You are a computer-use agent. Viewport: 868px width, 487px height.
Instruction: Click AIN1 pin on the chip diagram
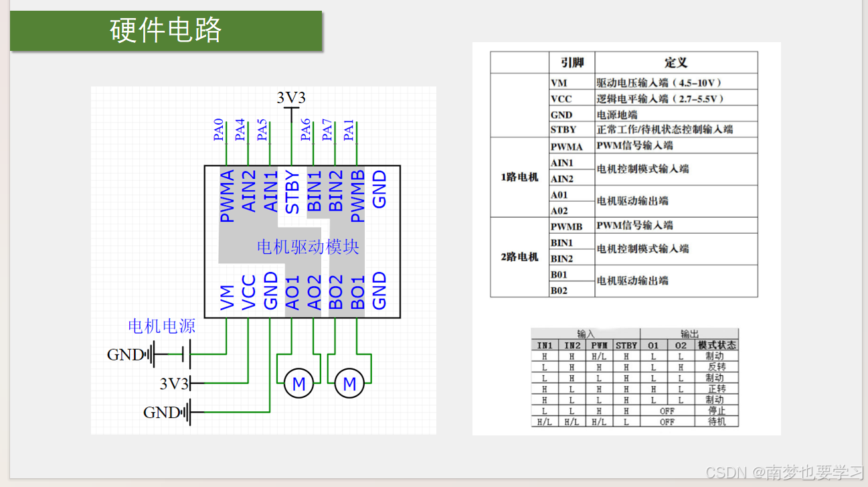[x=270, y=191]
